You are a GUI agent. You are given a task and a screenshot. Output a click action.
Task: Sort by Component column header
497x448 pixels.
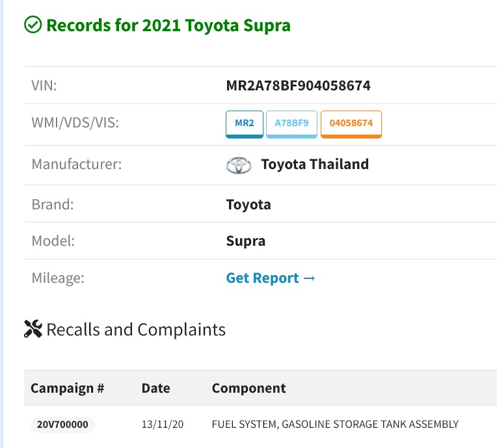click(248, 388)
